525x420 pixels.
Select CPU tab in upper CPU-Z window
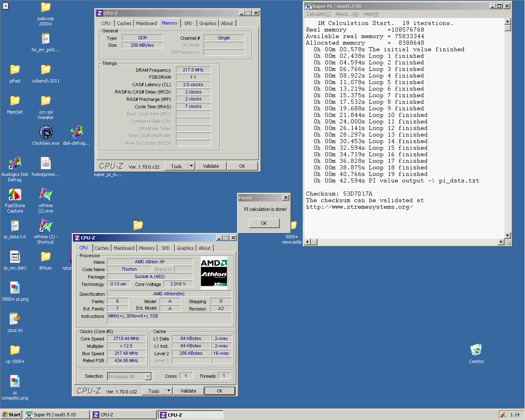(106, 23)
